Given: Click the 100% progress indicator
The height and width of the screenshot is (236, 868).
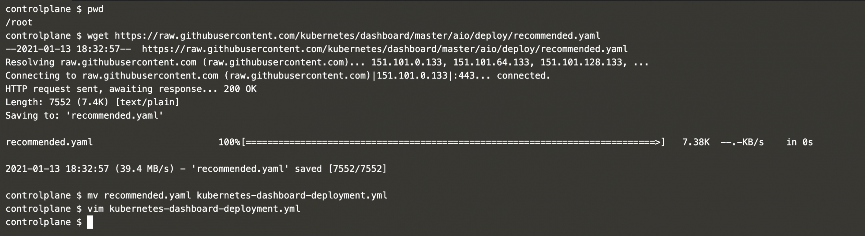Looking at the screenshot, I should (229, 142).
